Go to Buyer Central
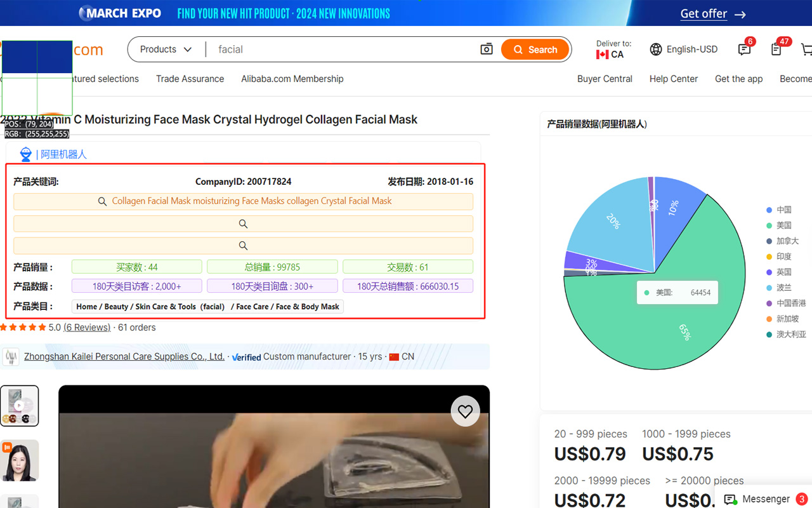The width and height of the screenshot is (812, 508). pos(605,79)
